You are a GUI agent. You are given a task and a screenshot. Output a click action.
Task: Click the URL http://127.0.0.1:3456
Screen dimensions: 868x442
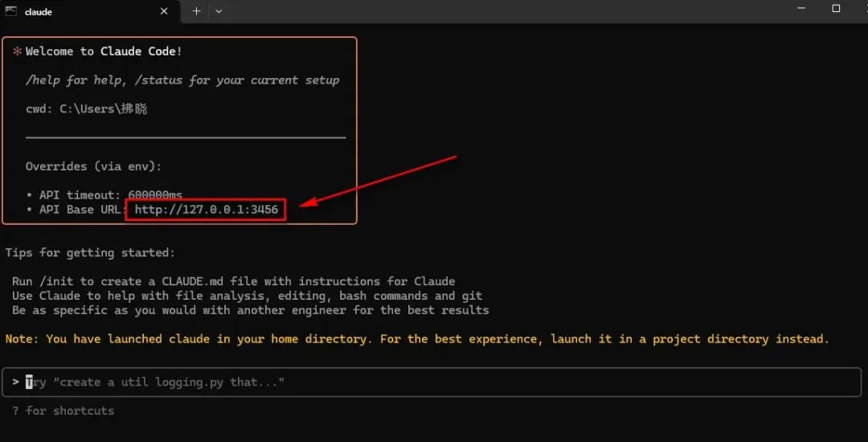[x=206, y=210]
